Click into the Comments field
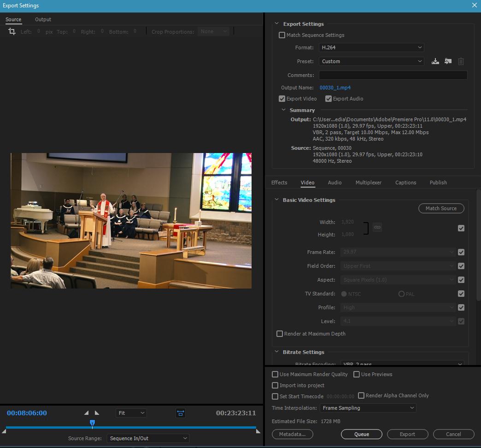 (x=393, y=75)
